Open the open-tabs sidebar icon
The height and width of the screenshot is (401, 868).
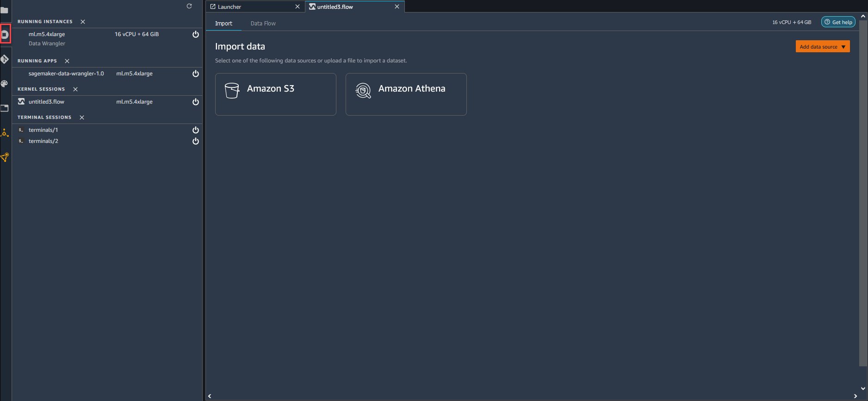5,108
